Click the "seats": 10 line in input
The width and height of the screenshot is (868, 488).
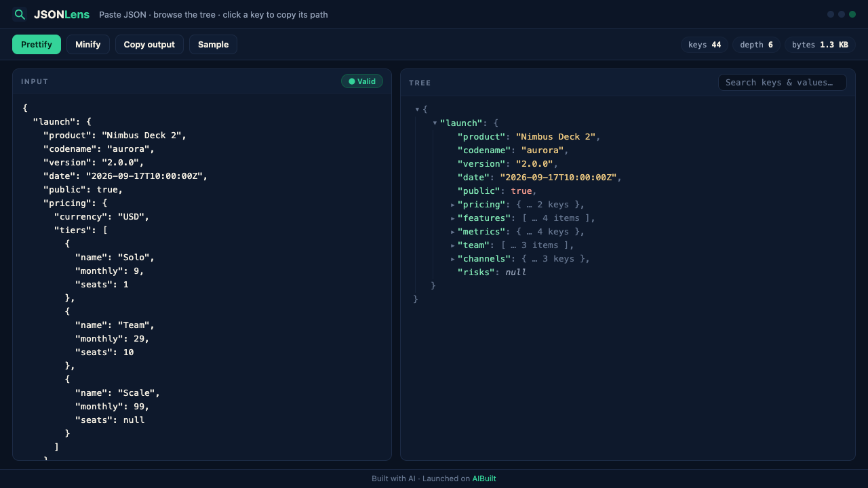click(x=104, y=352)
